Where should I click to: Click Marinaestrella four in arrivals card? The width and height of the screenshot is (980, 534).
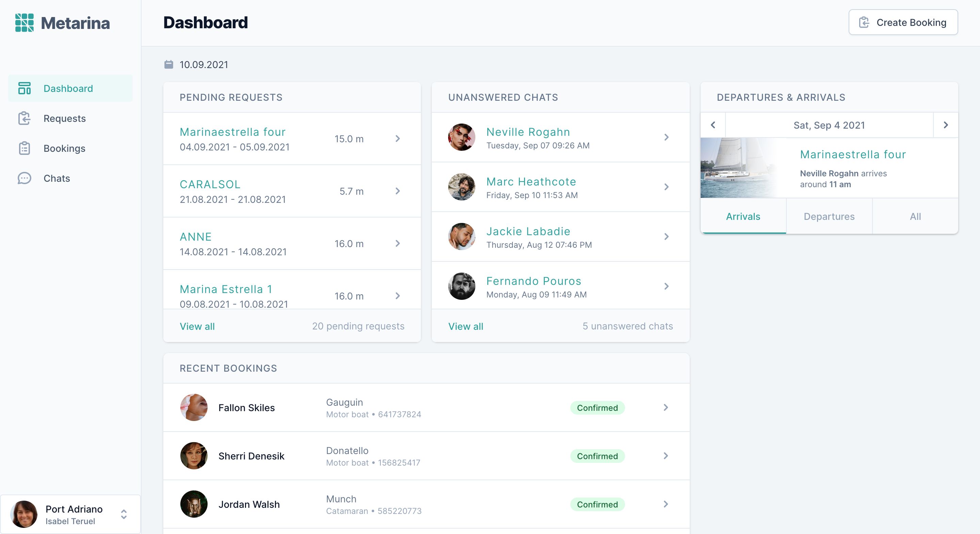tap(853, 154)
